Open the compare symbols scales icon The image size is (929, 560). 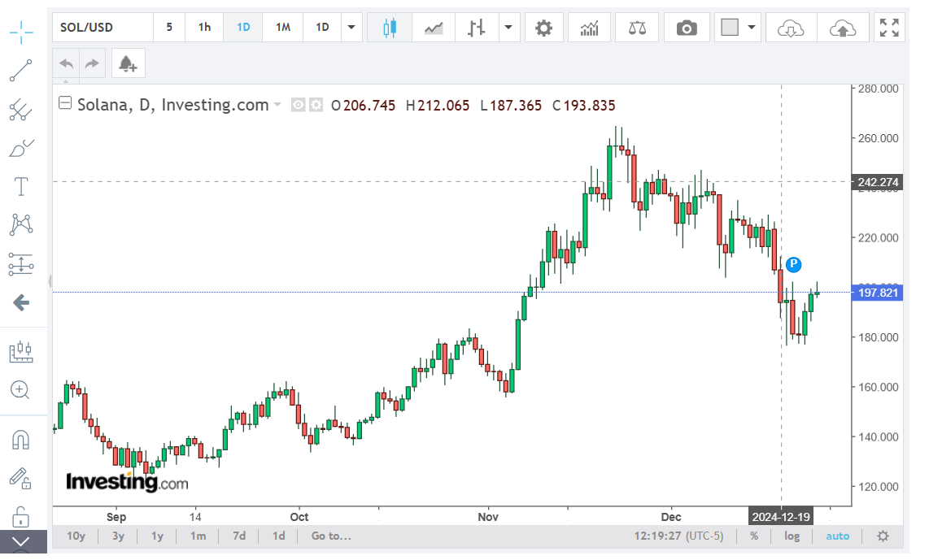click(637, 28)
